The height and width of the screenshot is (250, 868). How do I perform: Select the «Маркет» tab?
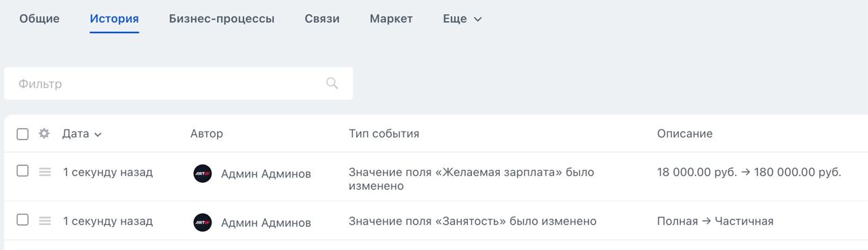(x=391, y=19)
